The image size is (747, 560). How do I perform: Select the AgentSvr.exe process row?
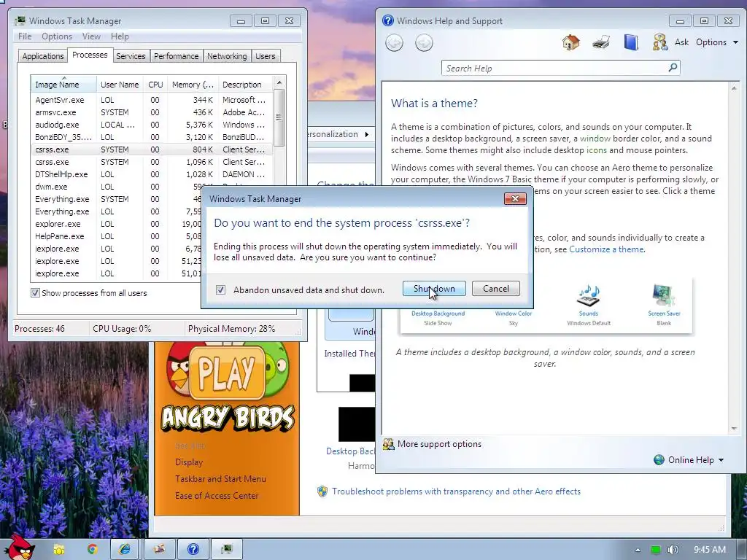[152, 100]
